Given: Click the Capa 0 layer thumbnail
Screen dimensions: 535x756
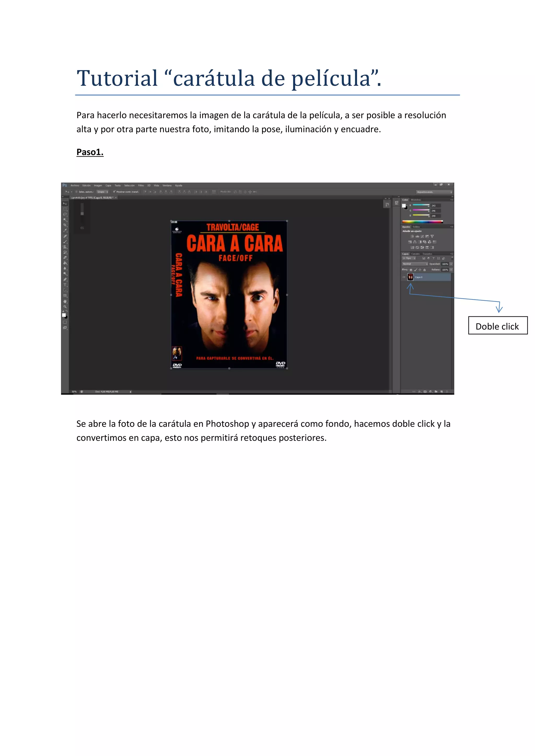Looking at the screenshot, I should [x=410, y=277].
